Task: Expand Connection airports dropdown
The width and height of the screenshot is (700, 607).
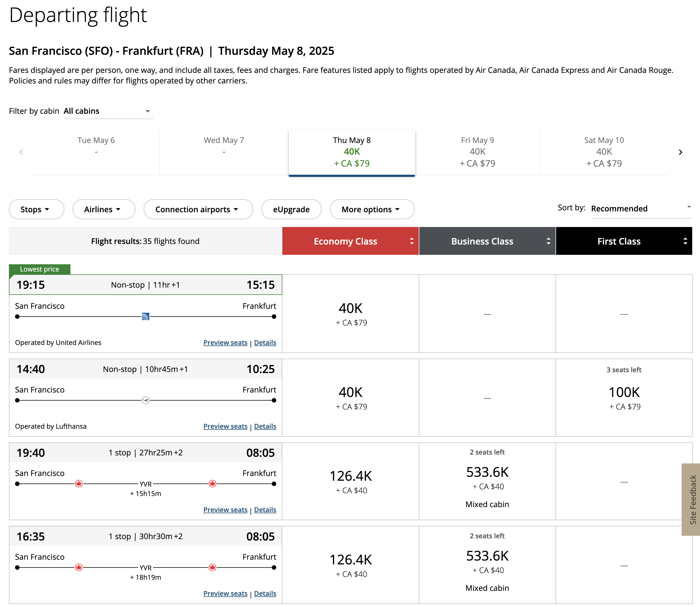Action: pos(198,209)
